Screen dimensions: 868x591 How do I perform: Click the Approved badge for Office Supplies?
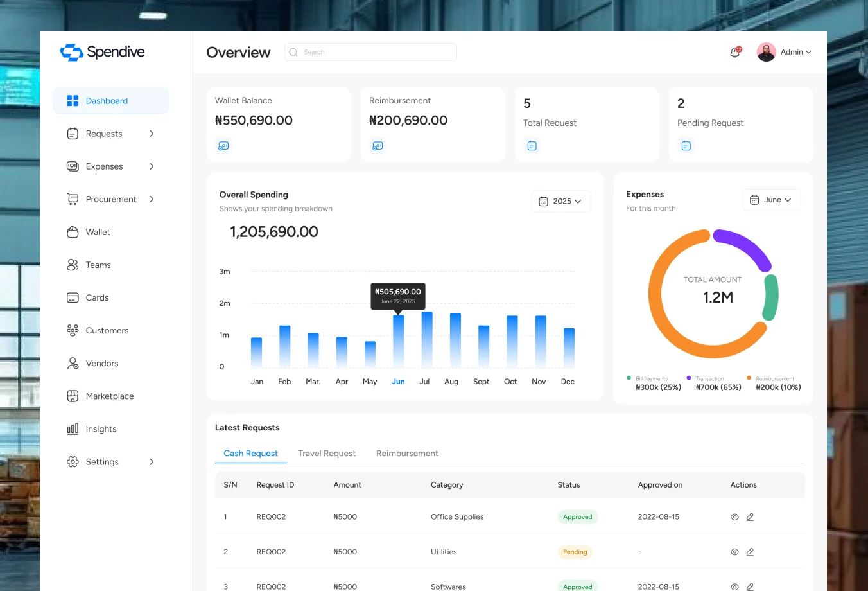coord(578,517)
